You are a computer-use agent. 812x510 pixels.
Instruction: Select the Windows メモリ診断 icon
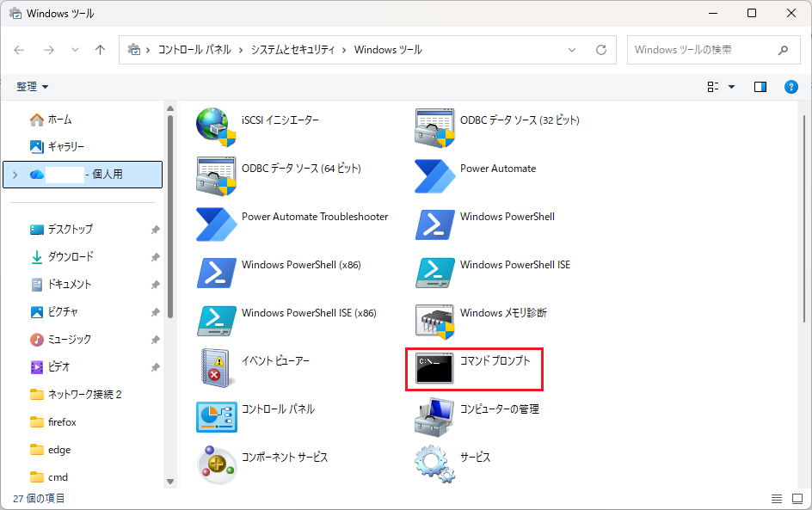(434, 320)
